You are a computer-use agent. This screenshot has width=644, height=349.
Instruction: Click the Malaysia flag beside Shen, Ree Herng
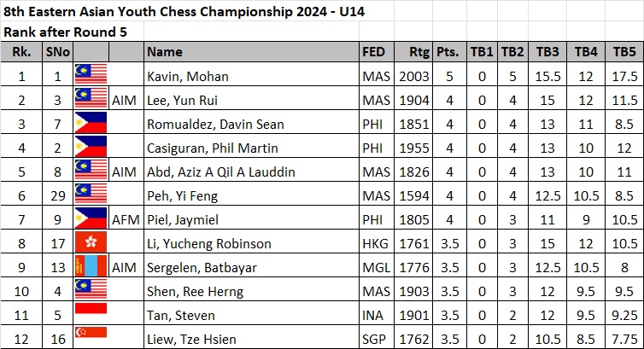(91, 291)
